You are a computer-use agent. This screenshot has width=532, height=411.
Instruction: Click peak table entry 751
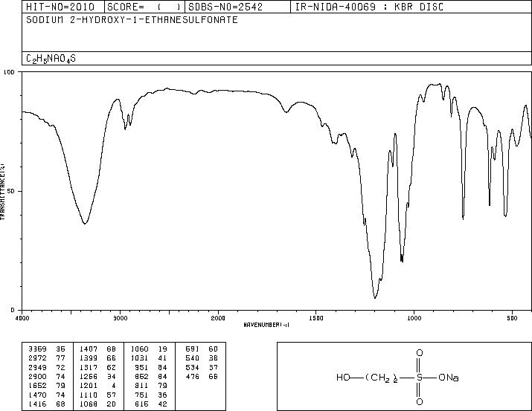142,395
